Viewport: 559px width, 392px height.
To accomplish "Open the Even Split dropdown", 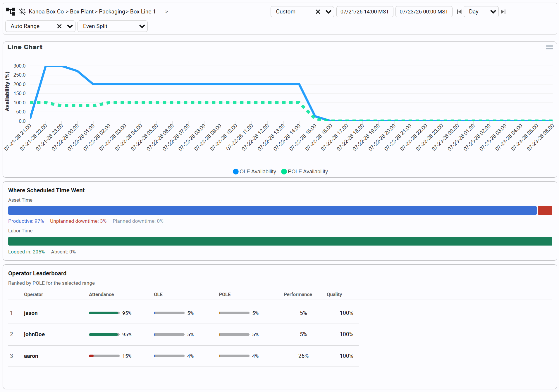I will (113, 26).
